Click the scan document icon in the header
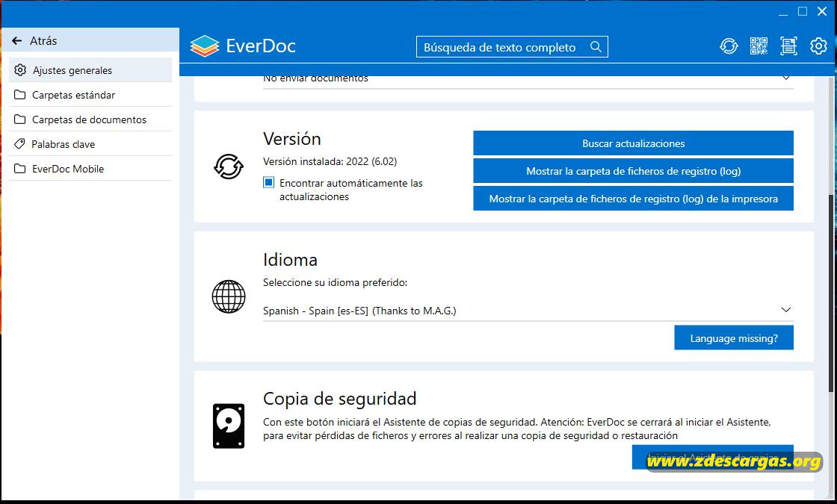The height and width of the screenshot is (504, 837). pos(788,46)
